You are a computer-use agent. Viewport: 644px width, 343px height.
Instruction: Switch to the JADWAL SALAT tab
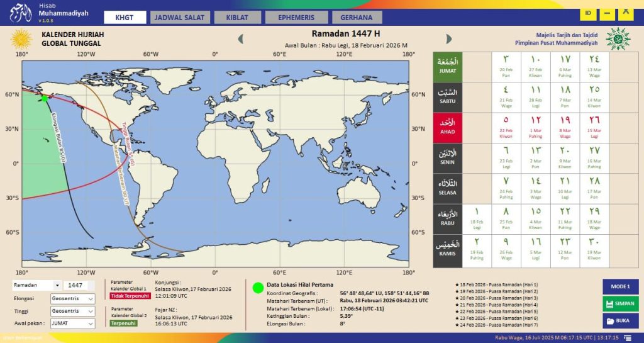coord(179,18)
